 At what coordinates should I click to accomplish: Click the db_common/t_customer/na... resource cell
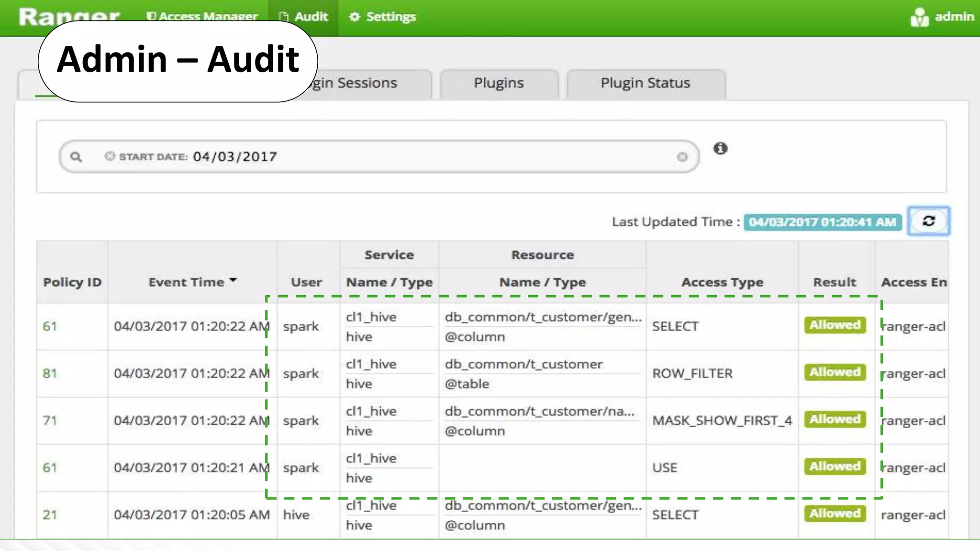(542, 421)
